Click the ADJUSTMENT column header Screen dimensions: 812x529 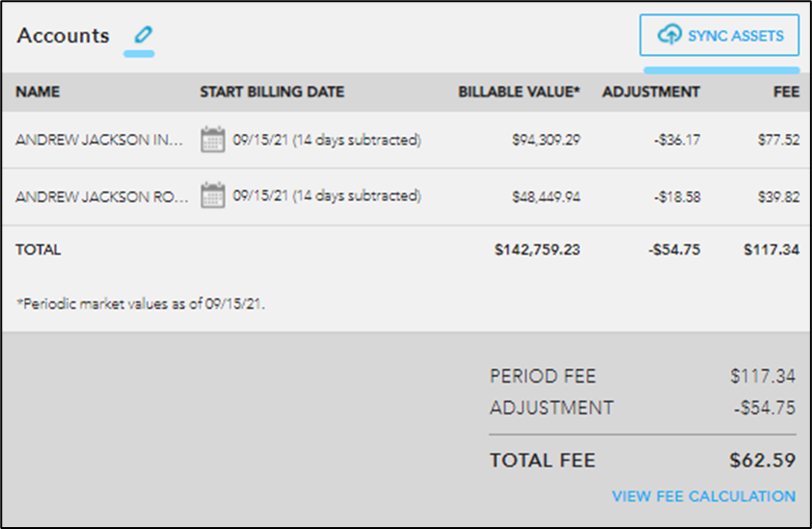[651, 92]
